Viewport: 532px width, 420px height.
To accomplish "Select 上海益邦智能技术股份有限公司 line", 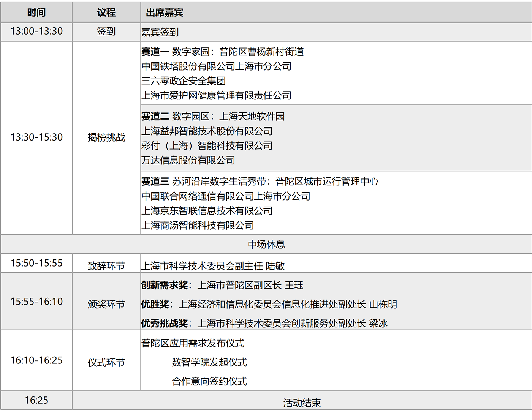I will (x=207, y=131).
